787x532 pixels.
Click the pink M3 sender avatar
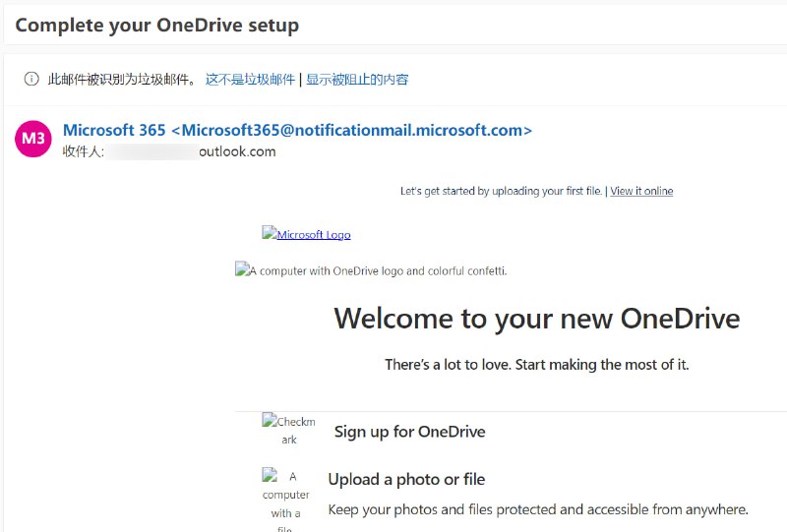click(x=33, y=140)
